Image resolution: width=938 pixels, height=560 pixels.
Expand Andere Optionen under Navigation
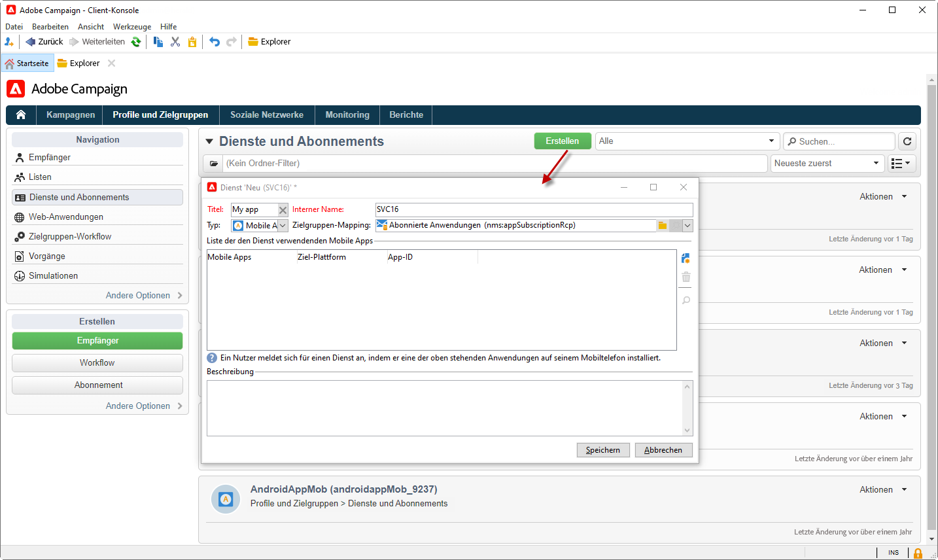[144, 296]
